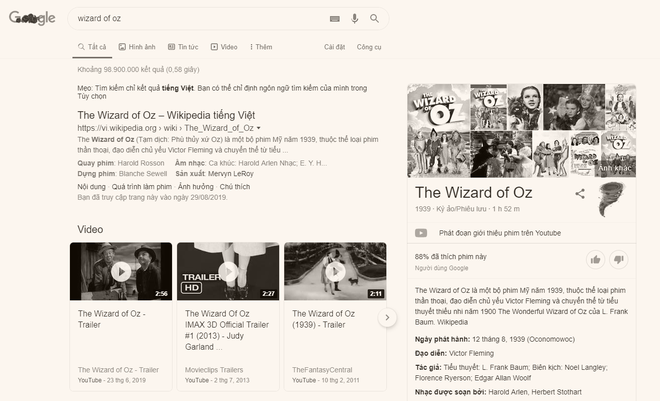Open the on-screen keyboard icon in search box
660x401 pixels.
(335, 19)
